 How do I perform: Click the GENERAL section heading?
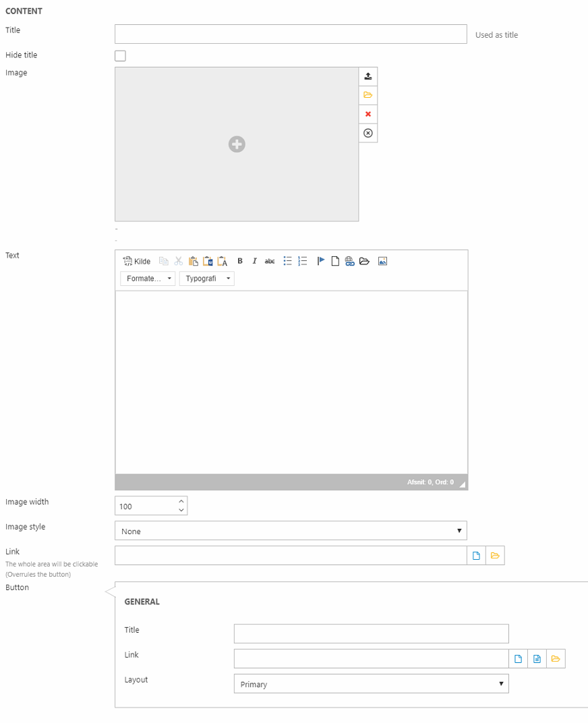tap(142, 602)
